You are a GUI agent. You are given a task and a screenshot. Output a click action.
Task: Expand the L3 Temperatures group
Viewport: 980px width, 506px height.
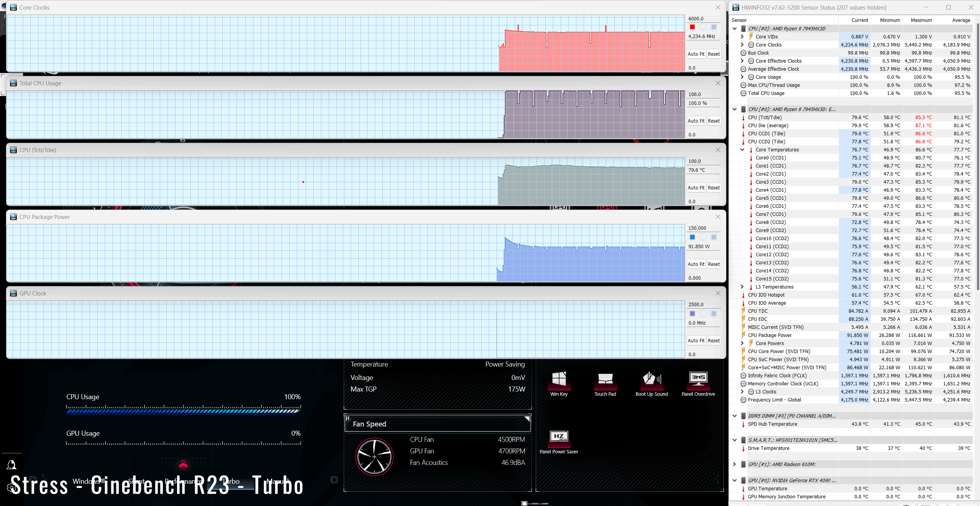(x=742, y=287)
